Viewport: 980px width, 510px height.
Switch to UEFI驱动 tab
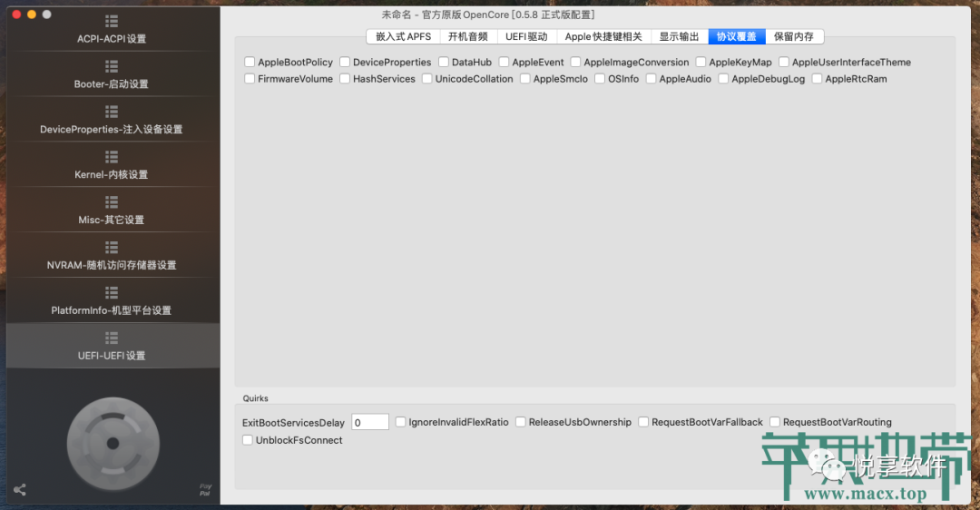click(526, 37)
